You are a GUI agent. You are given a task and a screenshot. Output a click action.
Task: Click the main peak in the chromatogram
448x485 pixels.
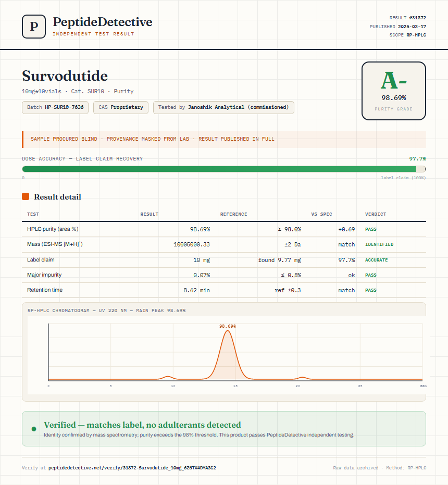coord(228,356)
